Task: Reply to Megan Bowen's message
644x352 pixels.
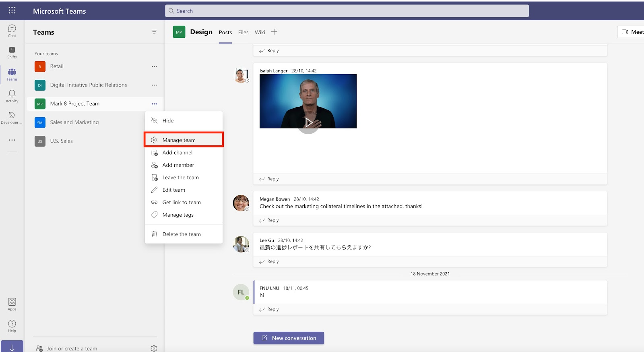Action: pos(269,220)
